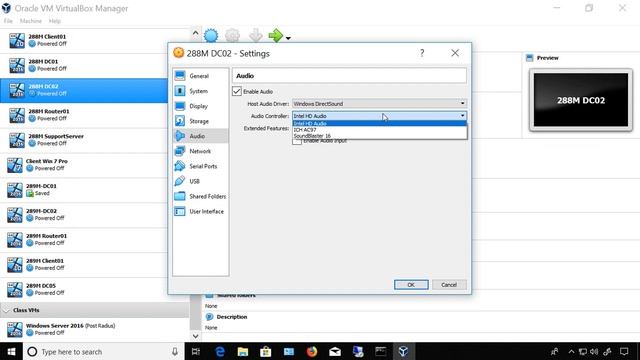
Task: Choose ICH AC97 from list
Action: tap(379, 129)
